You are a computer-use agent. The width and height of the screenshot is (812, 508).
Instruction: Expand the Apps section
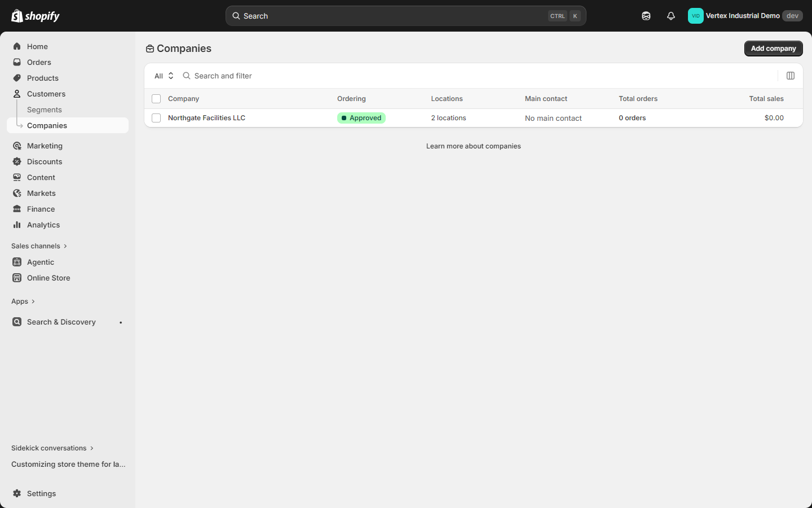(23, 301)
